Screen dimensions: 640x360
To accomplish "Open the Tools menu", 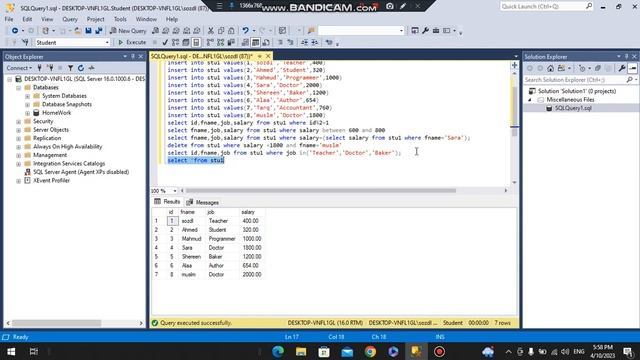I will point(120,19).
